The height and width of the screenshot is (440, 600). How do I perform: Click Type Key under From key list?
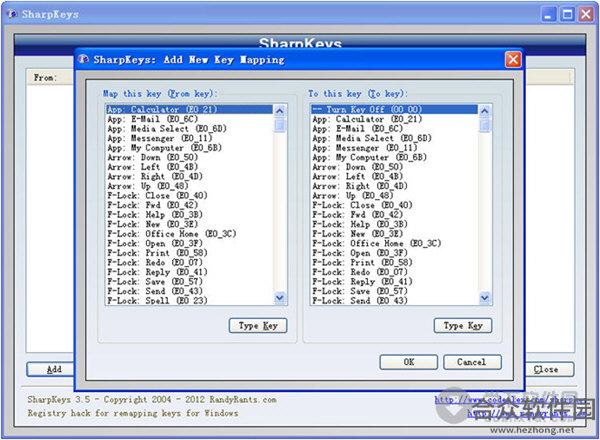258,326
